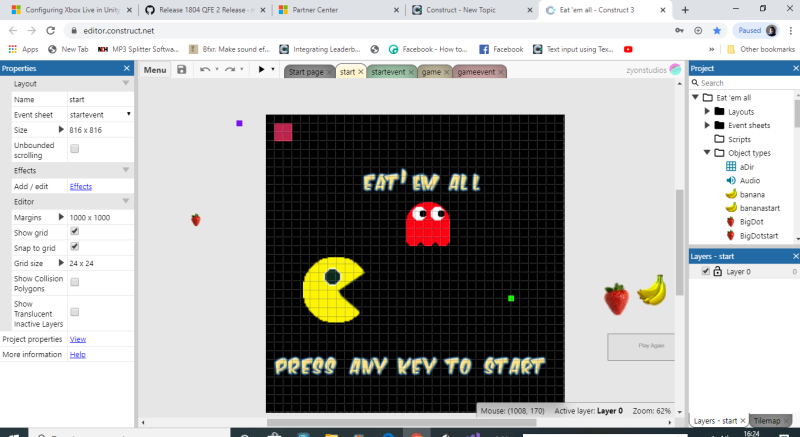Expand the Grid size property triangle

pyautogui.click(x=61, y=263)
